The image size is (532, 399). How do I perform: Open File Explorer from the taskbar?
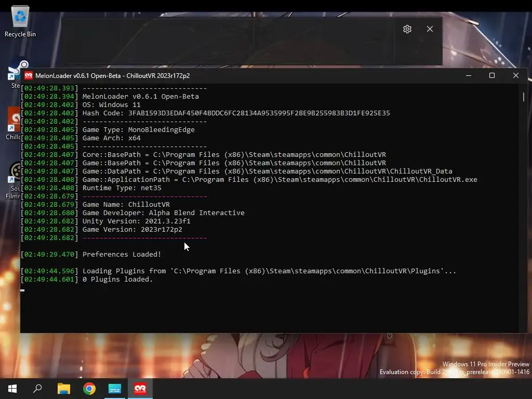pyautogui.click(x=63, y=389)
